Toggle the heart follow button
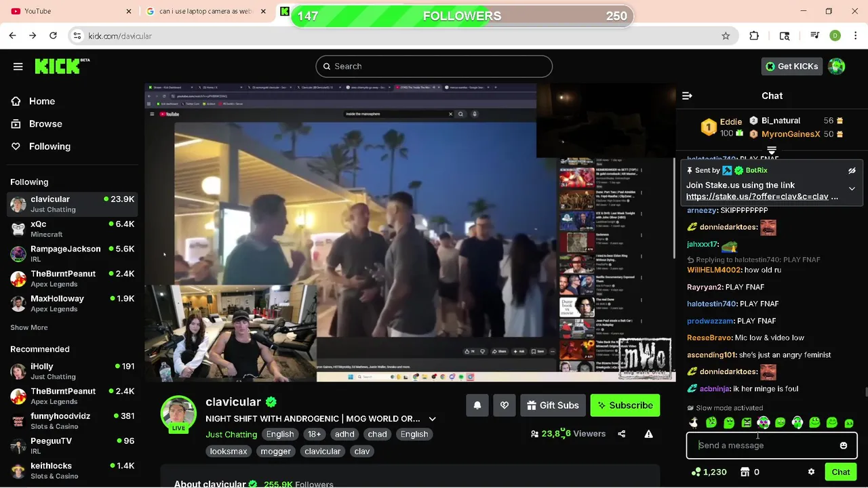Screen dimensions: 868x488 click(x=505, y=405)
